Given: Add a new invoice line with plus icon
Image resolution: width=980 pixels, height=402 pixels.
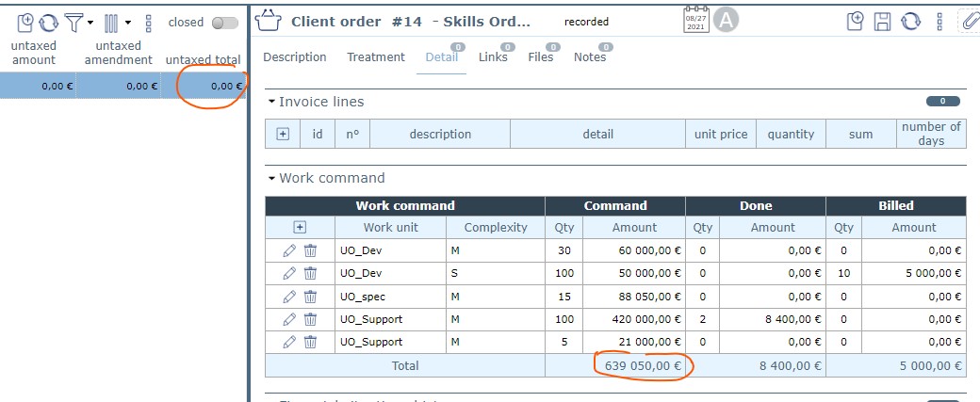Looking at the screenshot, I should click(283, 135).
